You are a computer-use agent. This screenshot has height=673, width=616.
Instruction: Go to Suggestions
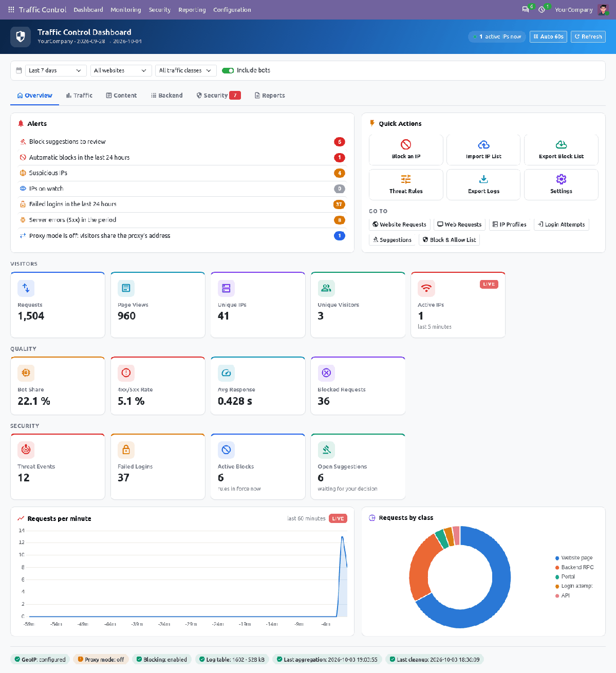tap(392, 240)
